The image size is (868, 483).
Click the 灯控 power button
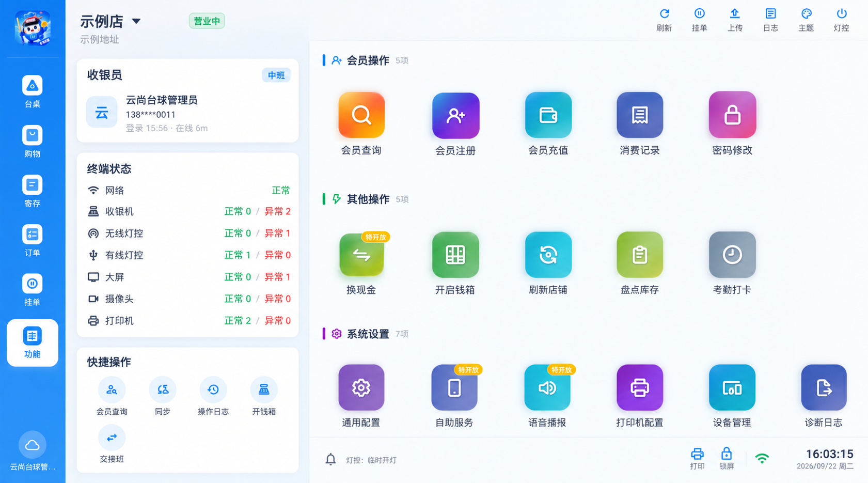[842, 20]
